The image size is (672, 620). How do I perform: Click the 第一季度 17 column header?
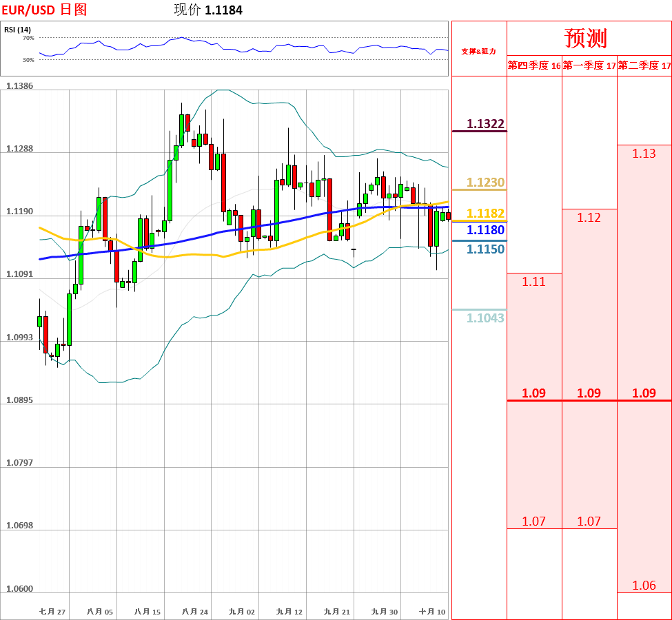(x=589, y=65)
